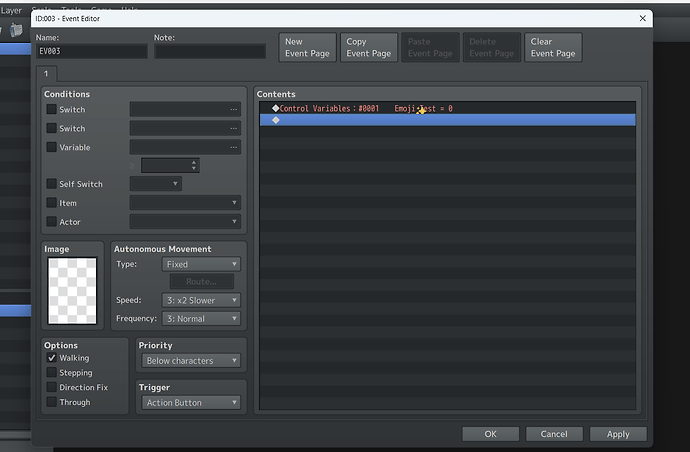Select the empty command line in Contents
The width and height of the screenshot is (690, 452).
448,120
